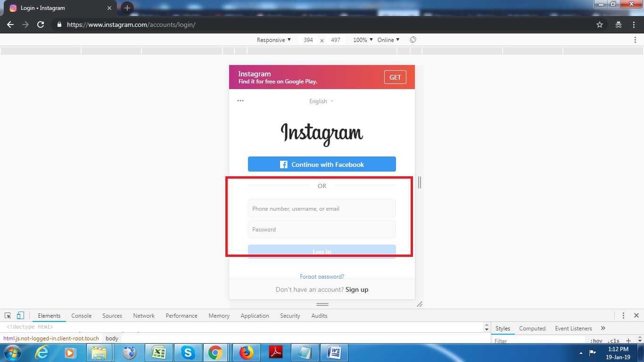Switch to Chrome in the taskbar
644x362 pixels.
point(216,352)
